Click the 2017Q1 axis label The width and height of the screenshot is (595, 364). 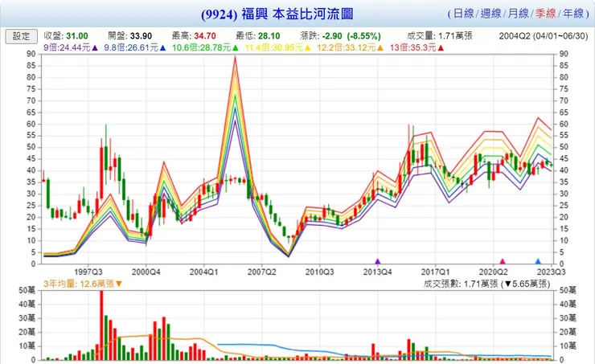pos(435,272)
